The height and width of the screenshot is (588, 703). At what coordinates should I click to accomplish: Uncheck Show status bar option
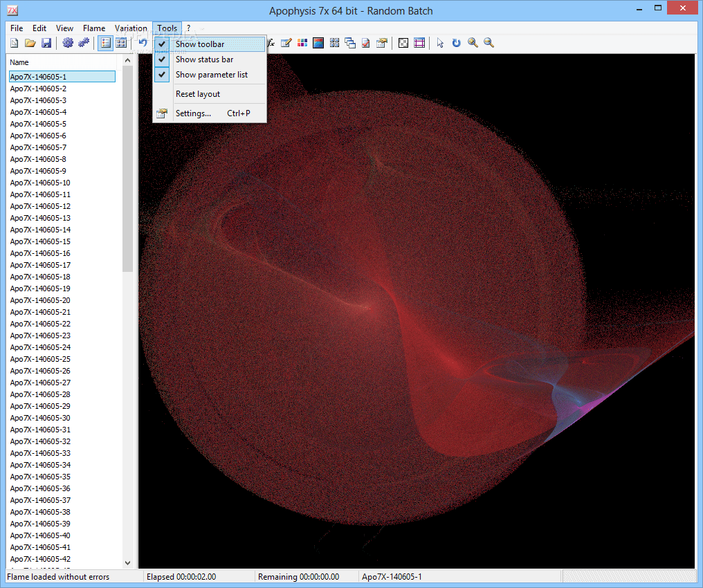point(210,59)
